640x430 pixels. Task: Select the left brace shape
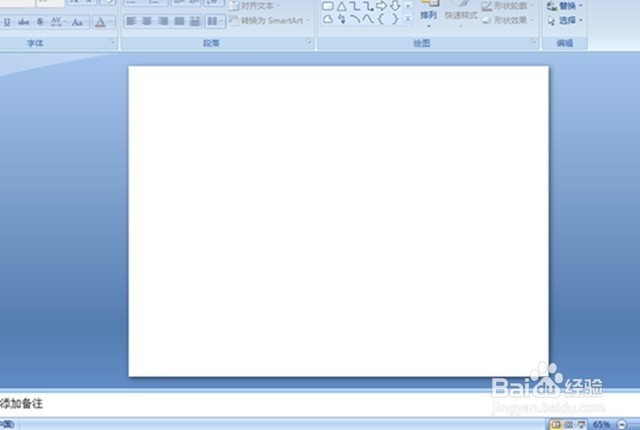(x=382, y=19)
